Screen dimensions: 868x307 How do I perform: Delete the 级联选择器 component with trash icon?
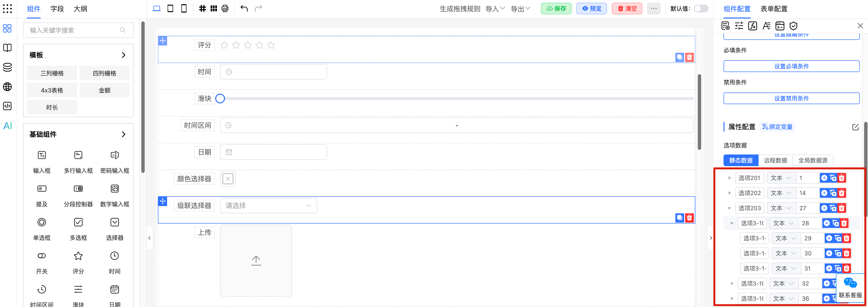coord(689,218)
